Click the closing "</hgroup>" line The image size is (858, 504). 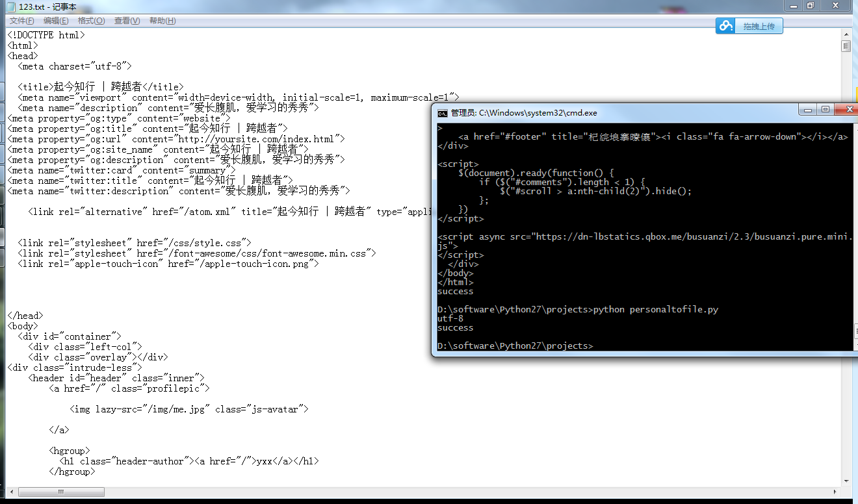[72, 472]
